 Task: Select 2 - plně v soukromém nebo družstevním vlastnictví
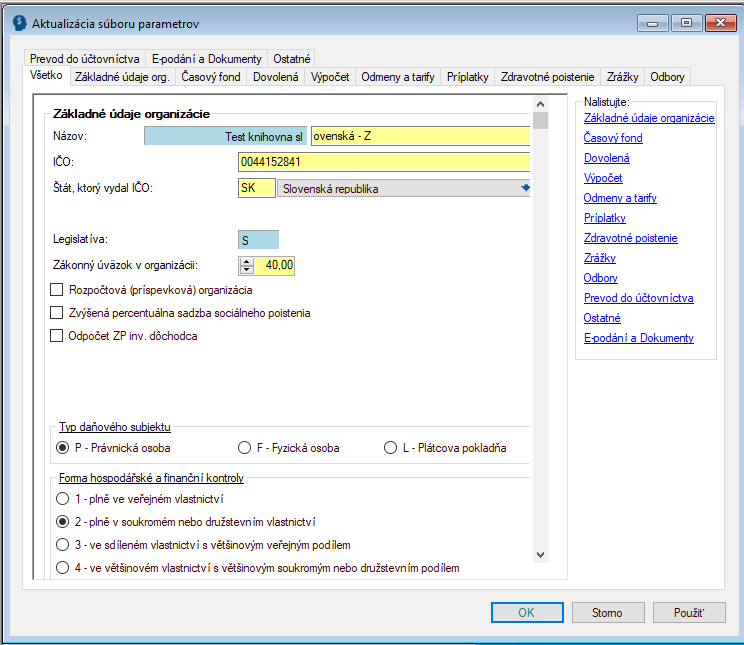coord(63,522)
